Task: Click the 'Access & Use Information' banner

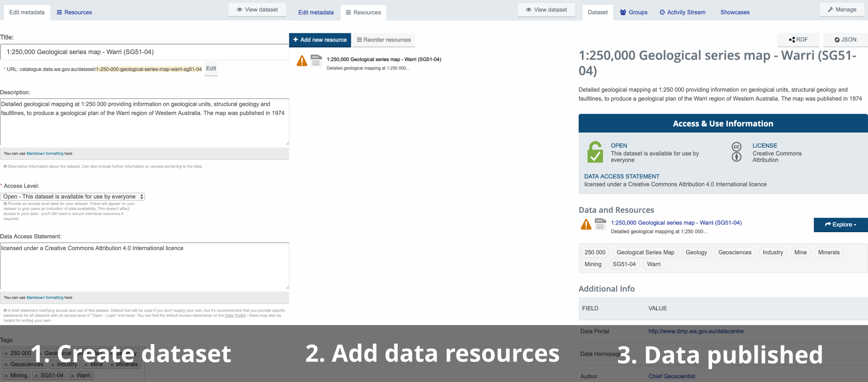Action: pos(723,123)
